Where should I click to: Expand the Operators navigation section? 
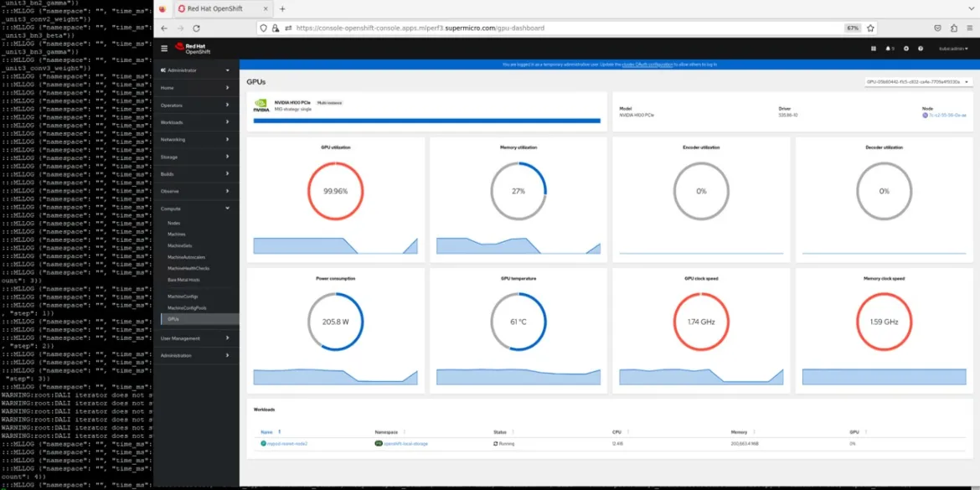(196, 106)
